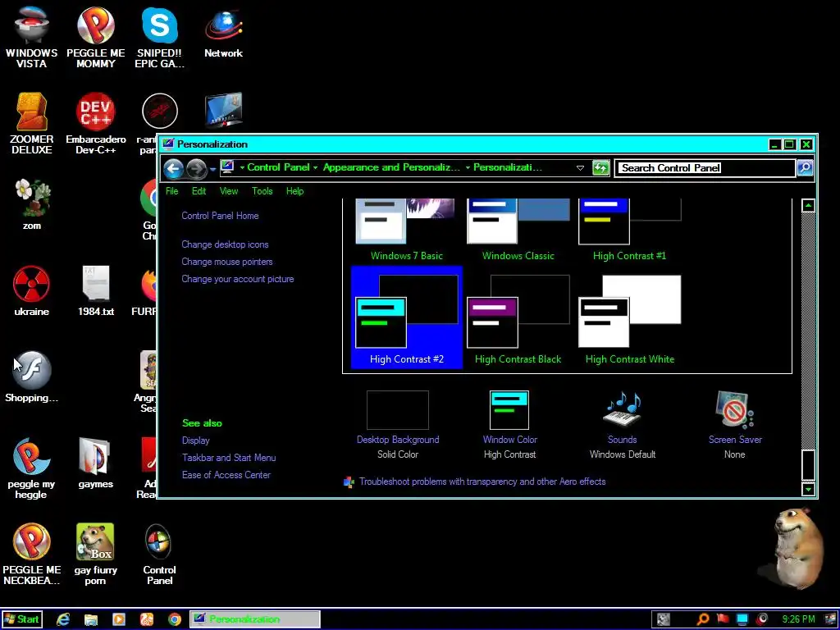Select the High Contrast White theme
This screenshot has height=630, width=840.
[629, 317]
